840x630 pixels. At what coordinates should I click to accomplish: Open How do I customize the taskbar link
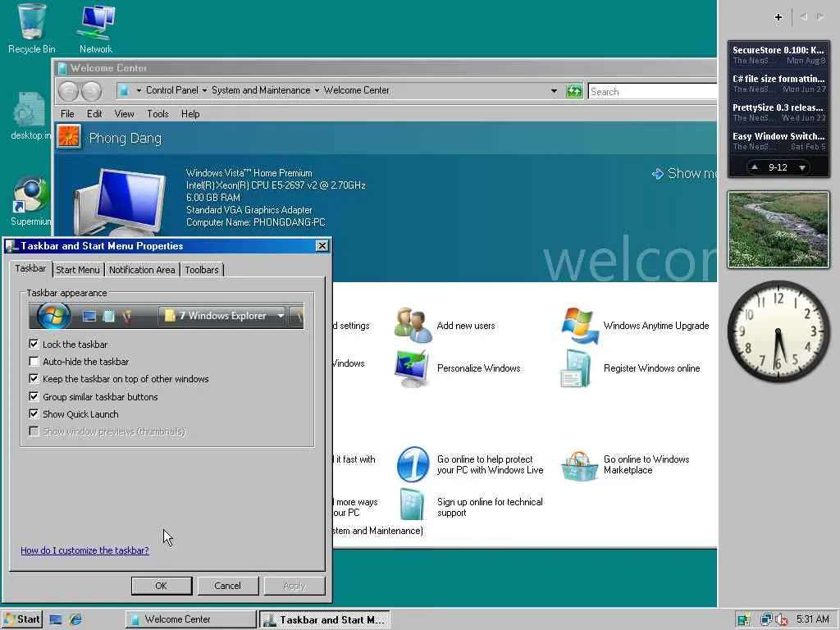pyautogui.click(x=84, y=550)
